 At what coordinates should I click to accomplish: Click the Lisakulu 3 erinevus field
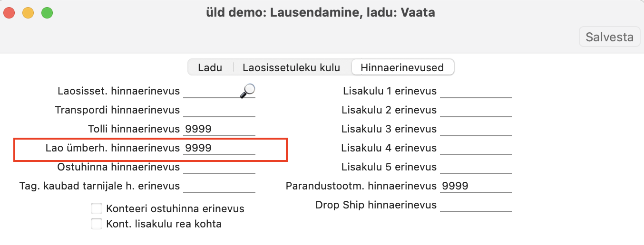point(476,129)
